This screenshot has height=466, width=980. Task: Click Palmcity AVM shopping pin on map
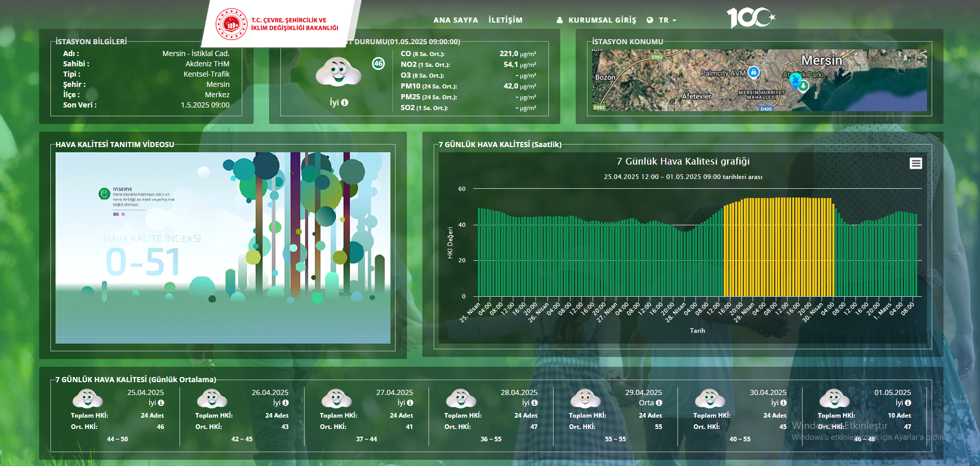(x=753, y=73)
